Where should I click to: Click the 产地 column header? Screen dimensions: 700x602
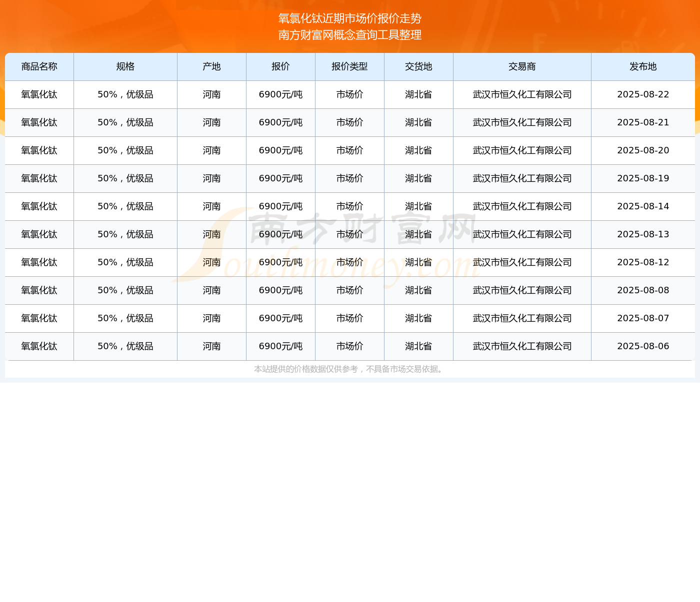[211, 66]
